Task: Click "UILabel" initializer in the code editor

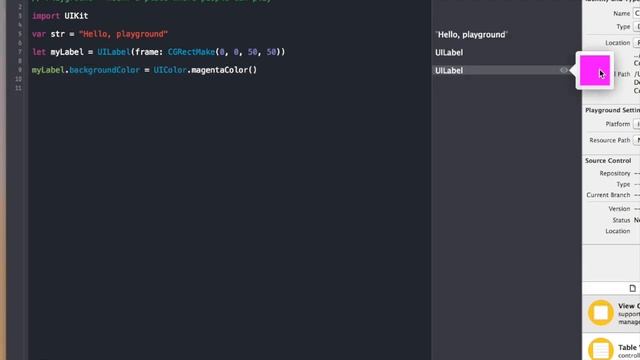Action: [x=113, y=52]
